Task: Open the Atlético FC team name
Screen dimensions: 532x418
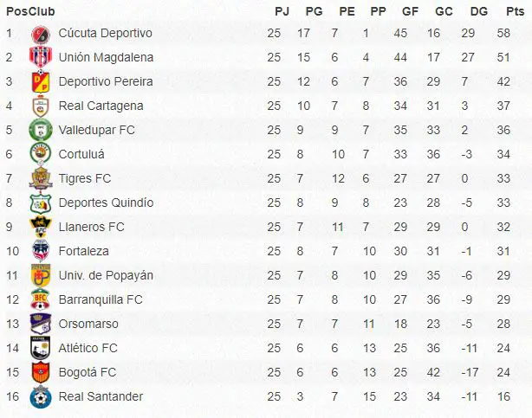Action: (x=88, y=348)
